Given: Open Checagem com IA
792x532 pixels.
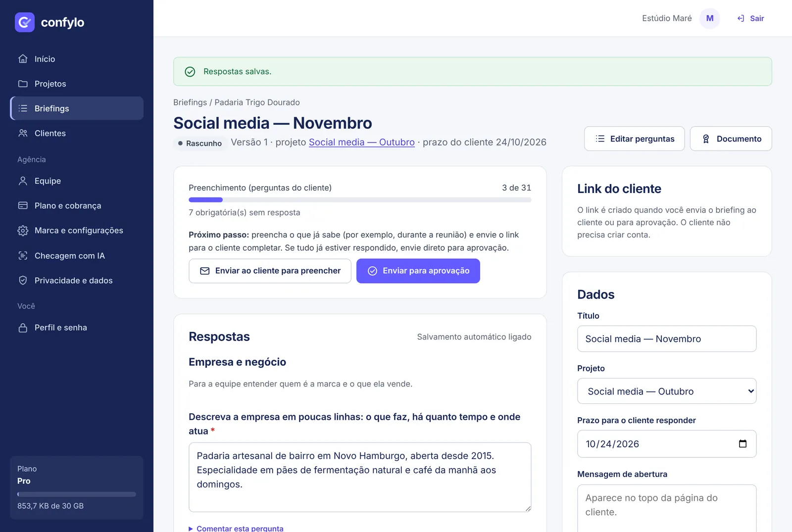Looking at the screenshot, I should point(77,256).
